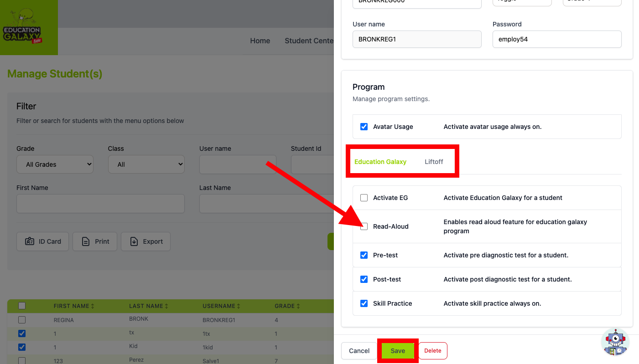
Task: Uncheck the checkbox for student 1kid
Action: pos(22,347)
